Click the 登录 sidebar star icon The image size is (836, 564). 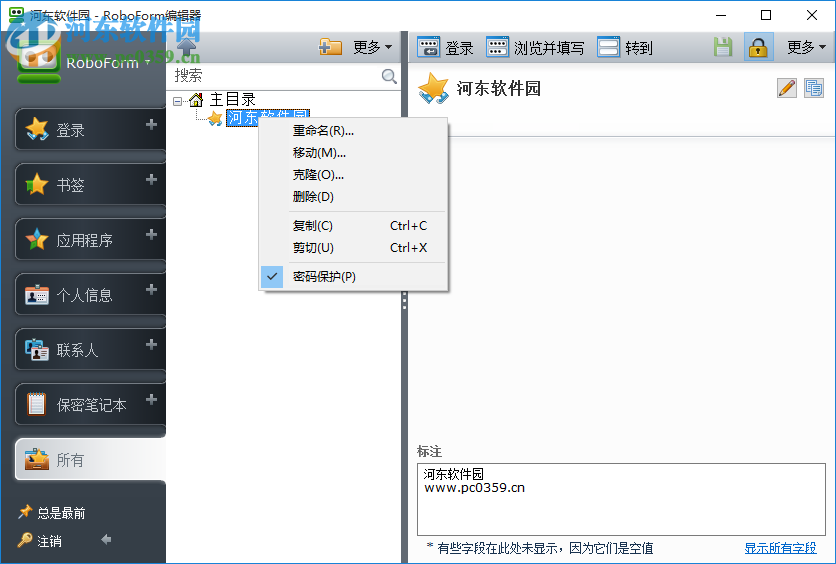37,129
